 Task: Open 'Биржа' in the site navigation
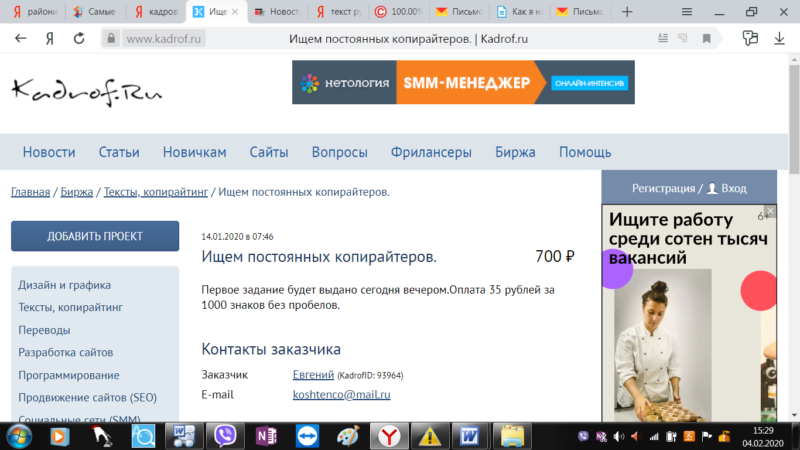[515, 152]
